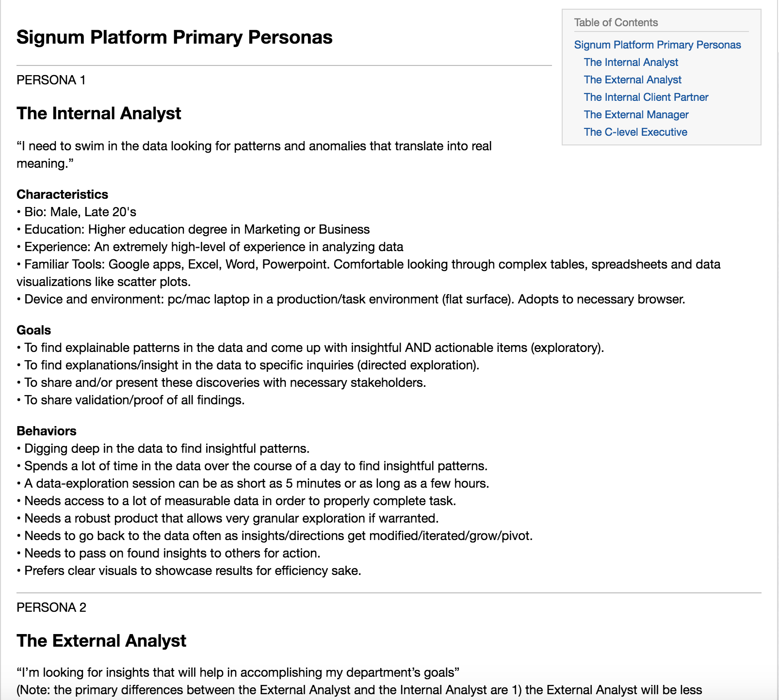Screen dimensions: 779x700
Task: Click The Internal Analyst section heading
Action: (x=99, y=113)
